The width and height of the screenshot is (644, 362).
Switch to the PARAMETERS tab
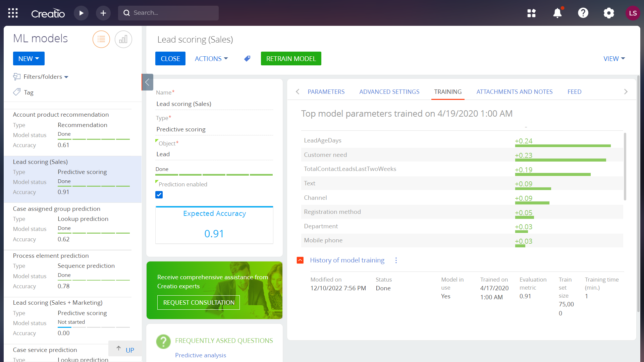[326, 92]
